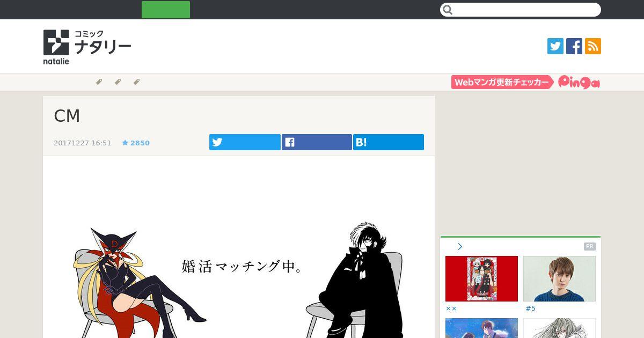
Task: Click the PR badge in sidebar
Action: (x=590, y=246)
